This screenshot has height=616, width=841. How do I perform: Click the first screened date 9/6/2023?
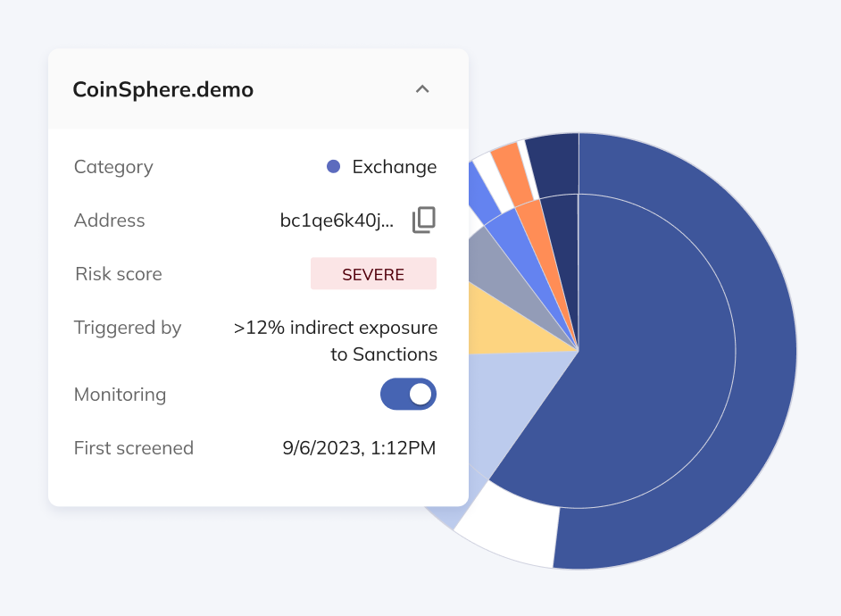tap(359, 448)
